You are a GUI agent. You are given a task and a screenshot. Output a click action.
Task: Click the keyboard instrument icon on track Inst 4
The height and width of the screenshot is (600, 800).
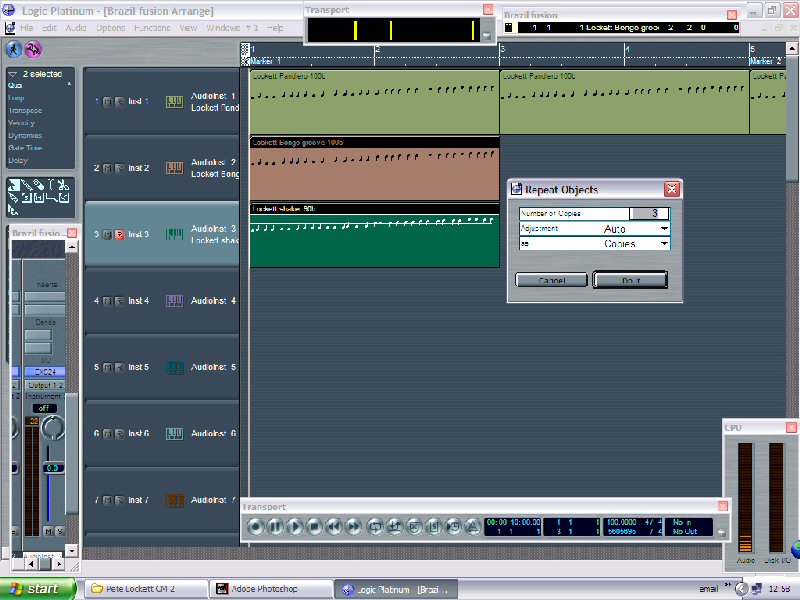pos(174,301)
